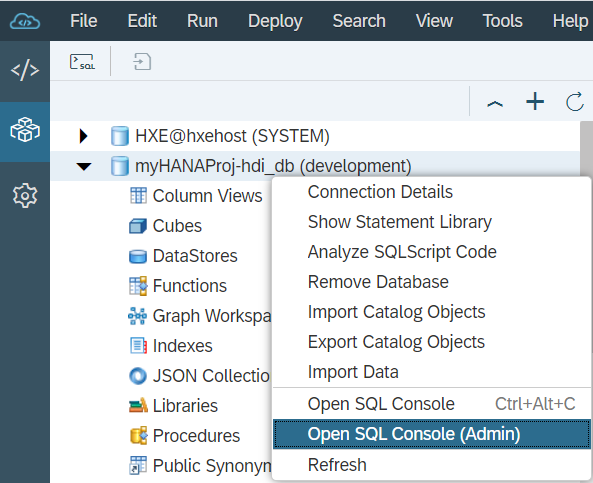
Task: Refresh the database list icon
Action: point(574,102)
